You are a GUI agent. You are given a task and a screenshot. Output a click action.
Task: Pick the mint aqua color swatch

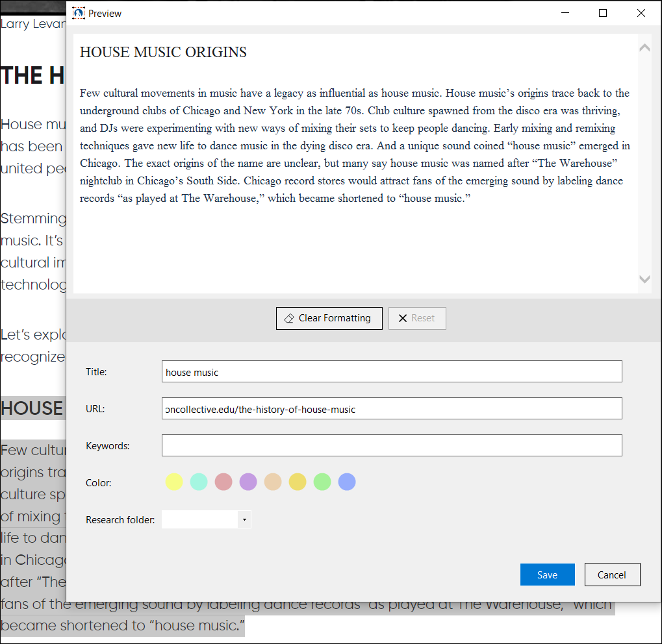click(199, 482)
